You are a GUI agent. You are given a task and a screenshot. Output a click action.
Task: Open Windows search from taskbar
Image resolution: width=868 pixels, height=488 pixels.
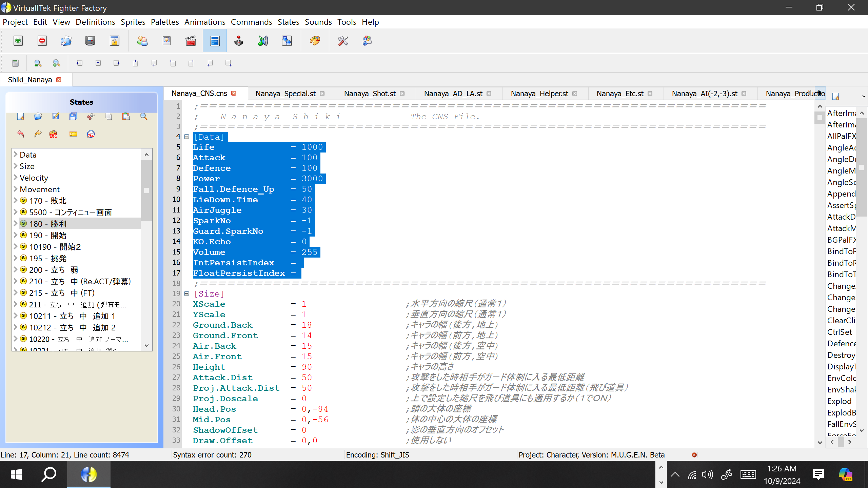click(49, 474)
